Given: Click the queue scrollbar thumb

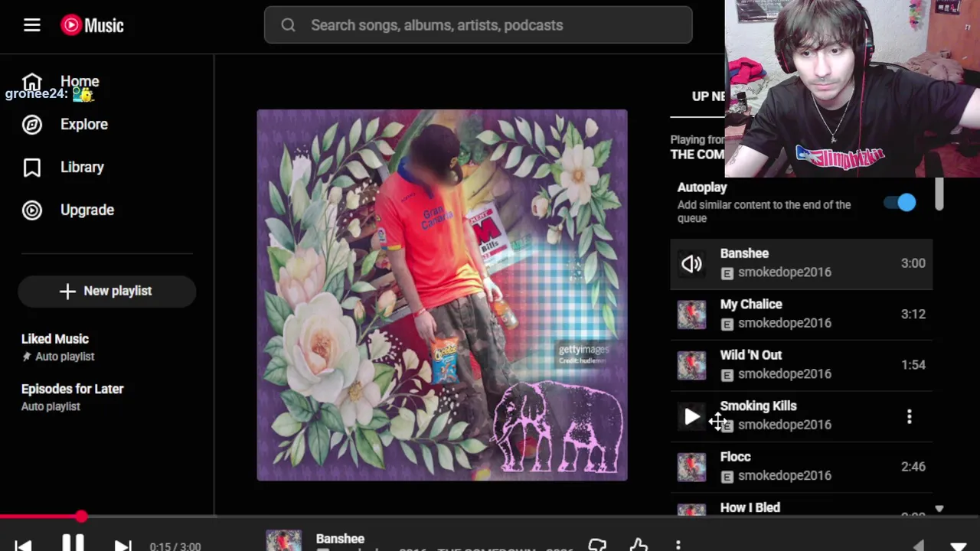Looking at the screenshot, I should (939, 194).
